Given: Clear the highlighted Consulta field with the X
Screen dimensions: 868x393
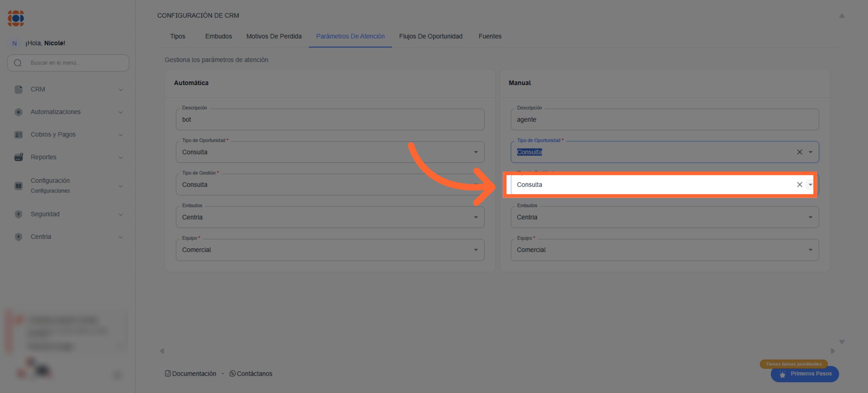Looking at the screenshot, I should pyautogui.click(x=799, y=185).
